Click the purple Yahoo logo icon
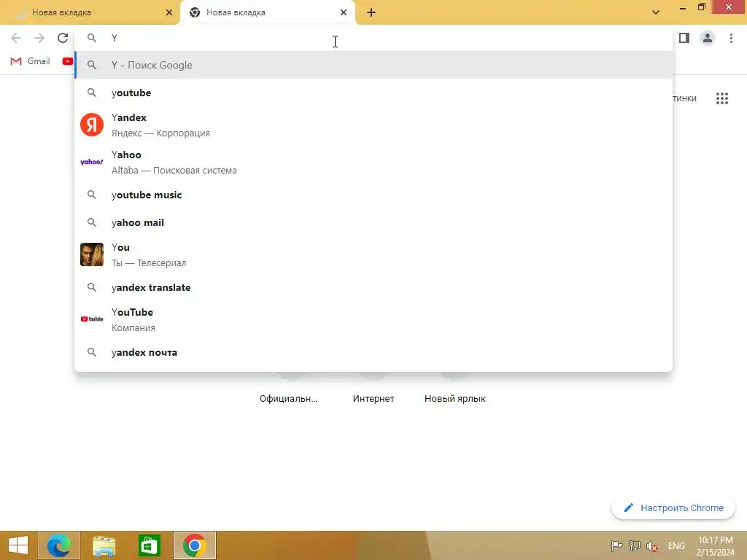Screen dimensions: 747x560 [92, 162]
